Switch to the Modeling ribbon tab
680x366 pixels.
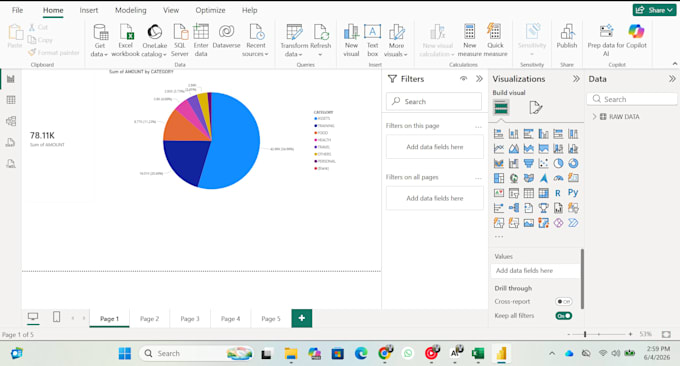(x=131, y=10)
